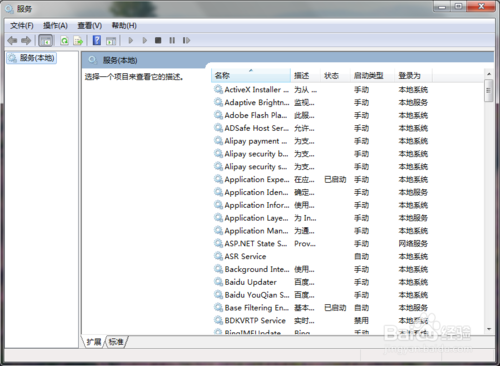Minimize the 服务 window

click(x=442, y=6)
